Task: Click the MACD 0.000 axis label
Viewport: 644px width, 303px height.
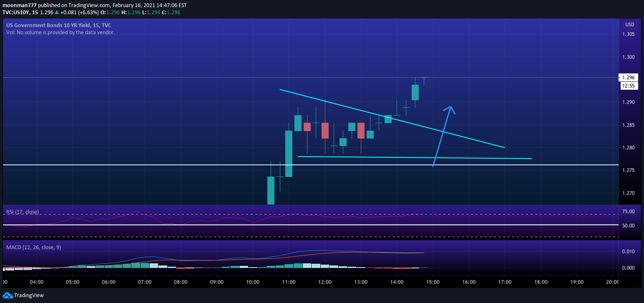Action: coord(628,268)
